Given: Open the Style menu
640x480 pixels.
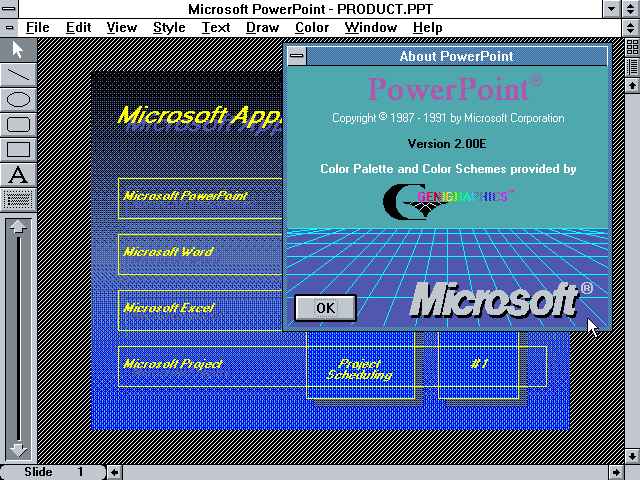Looking at the screenshot, I should (x=169, y=27).
